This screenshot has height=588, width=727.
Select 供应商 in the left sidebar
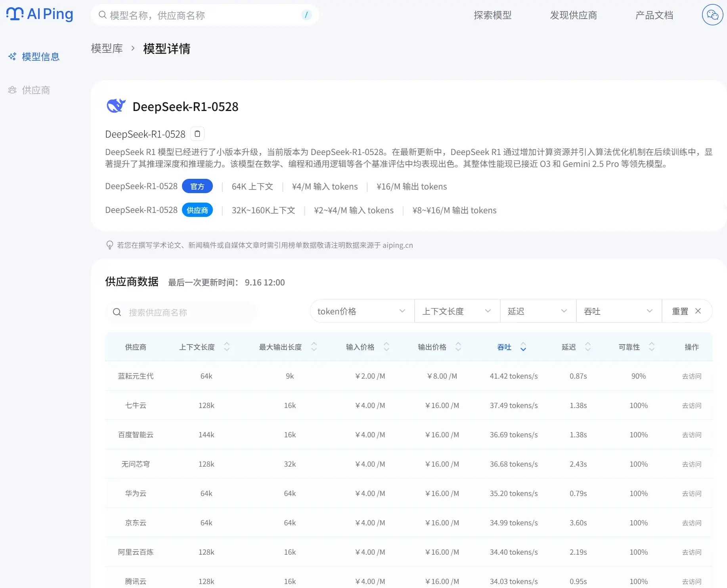[x=36, y=90]
